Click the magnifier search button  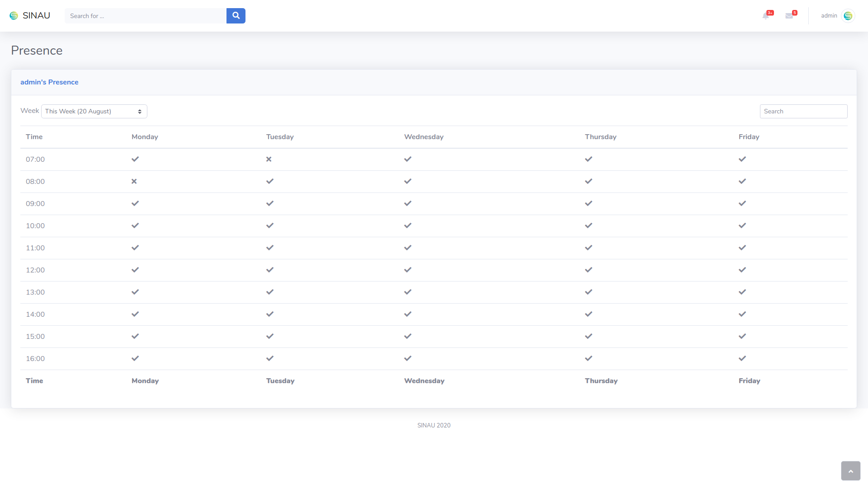click(x=236, y=16)
